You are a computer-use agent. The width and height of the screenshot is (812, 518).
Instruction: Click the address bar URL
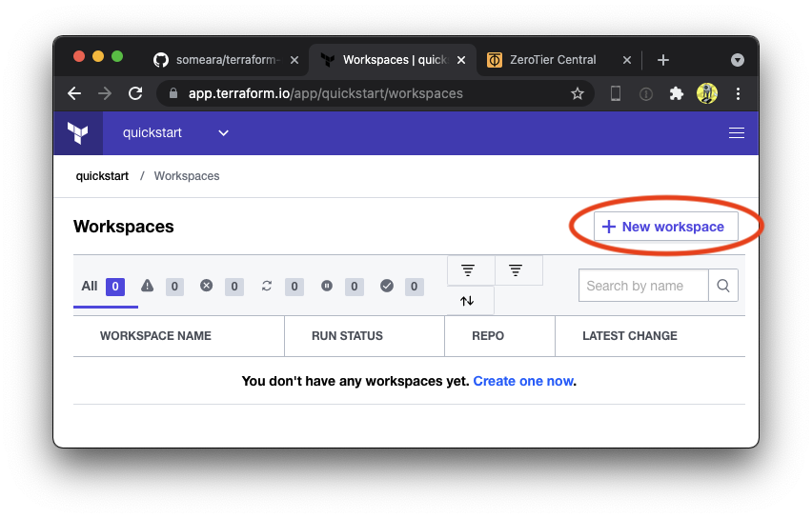tap(325, 93)
